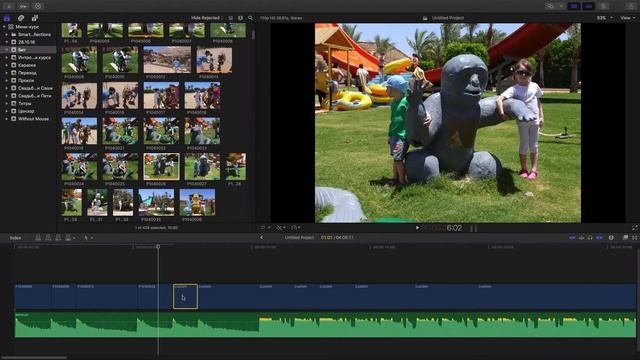The image size is (640, 360).
Task: Open the transform tool dropdown below viewer
Action: [264, 227]
